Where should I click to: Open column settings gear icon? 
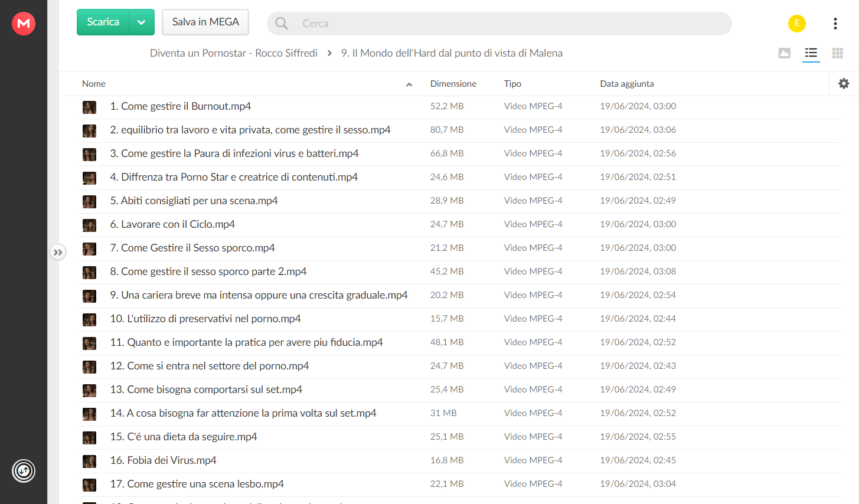pyautogui.click(x=844, y=84)
